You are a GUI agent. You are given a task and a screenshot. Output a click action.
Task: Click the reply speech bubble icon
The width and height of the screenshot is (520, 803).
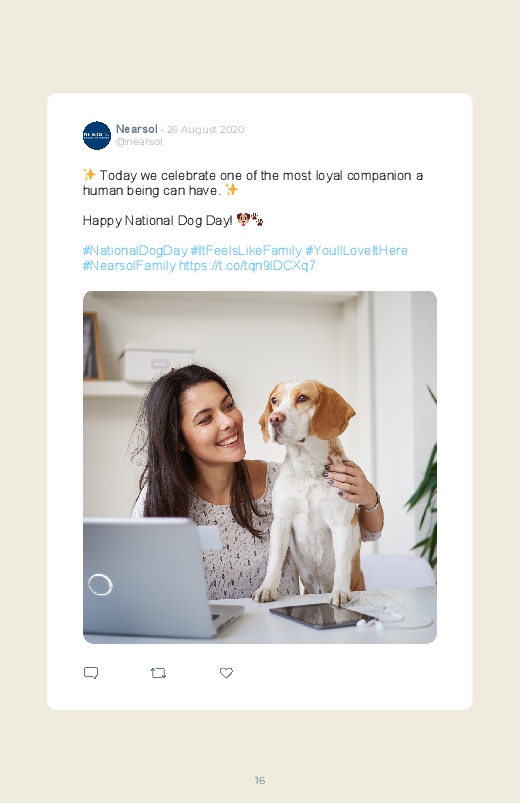coord(91,672)
